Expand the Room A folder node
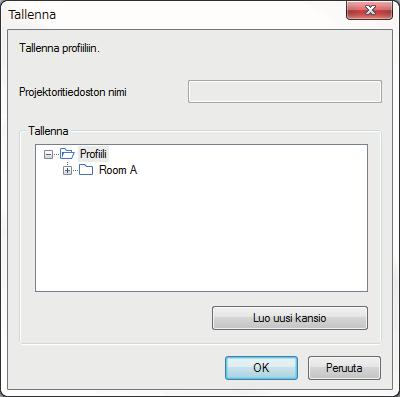 click(x=68, y=170)
